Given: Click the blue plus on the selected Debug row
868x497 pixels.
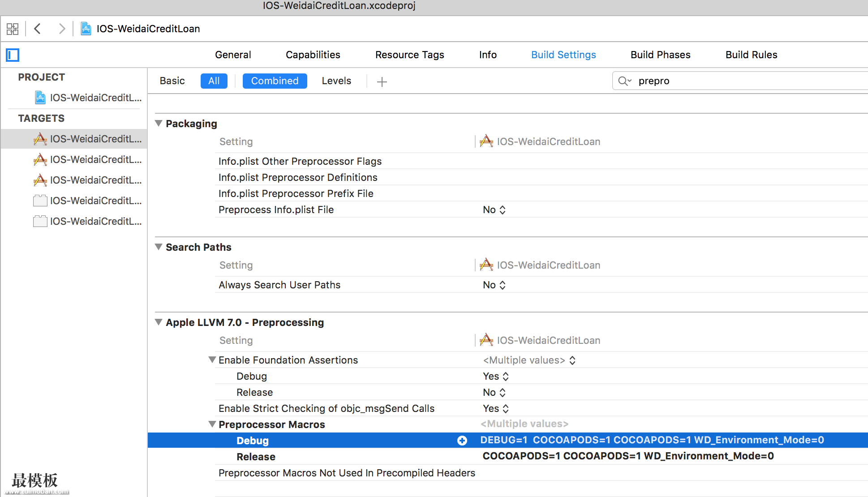Looking at the screenshot, I should pos(462,441).
